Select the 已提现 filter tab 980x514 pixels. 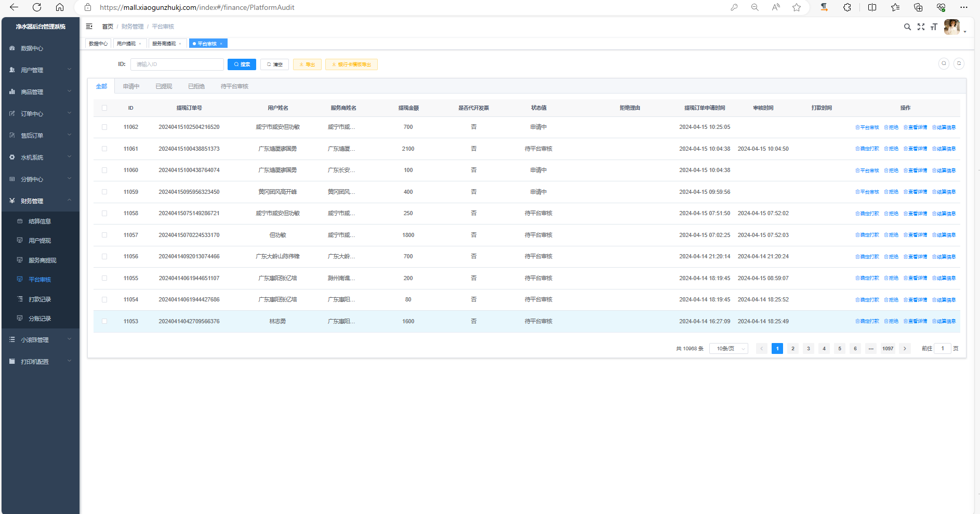(x=164, y=86)
